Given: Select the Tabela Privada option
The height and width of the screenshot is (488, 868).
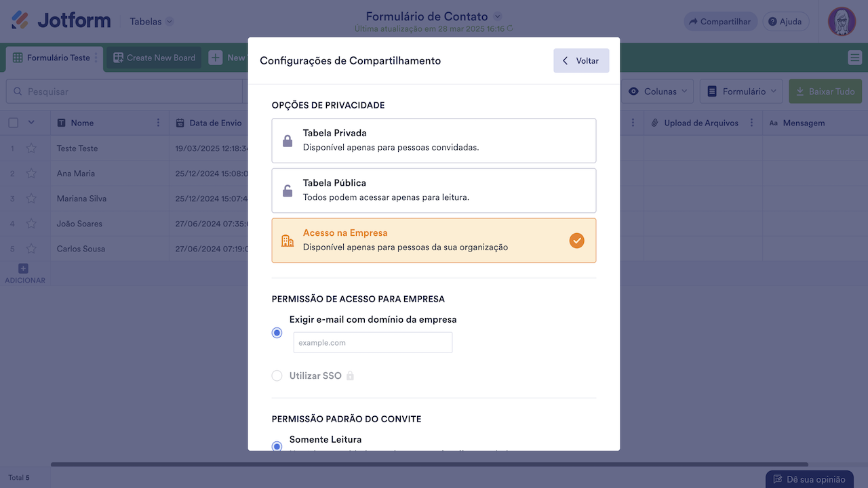Looking at the screenshot, I should point(434,140).
